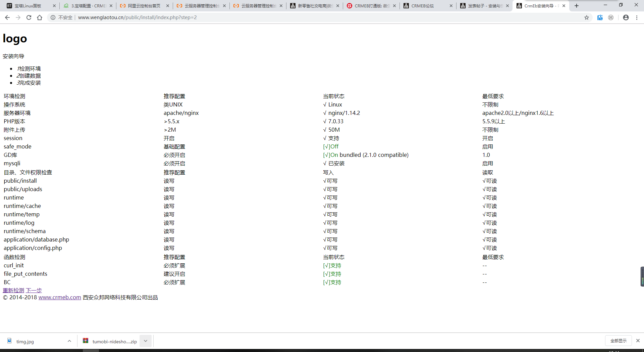Open a new browser tab

[577, 6]
